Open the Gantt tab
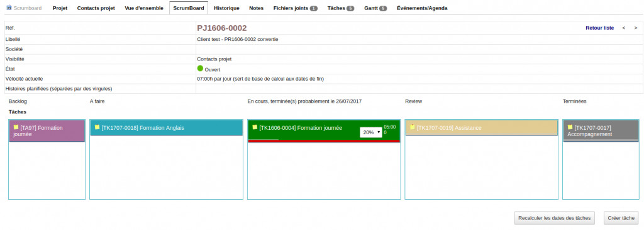 tap(375, 8)
